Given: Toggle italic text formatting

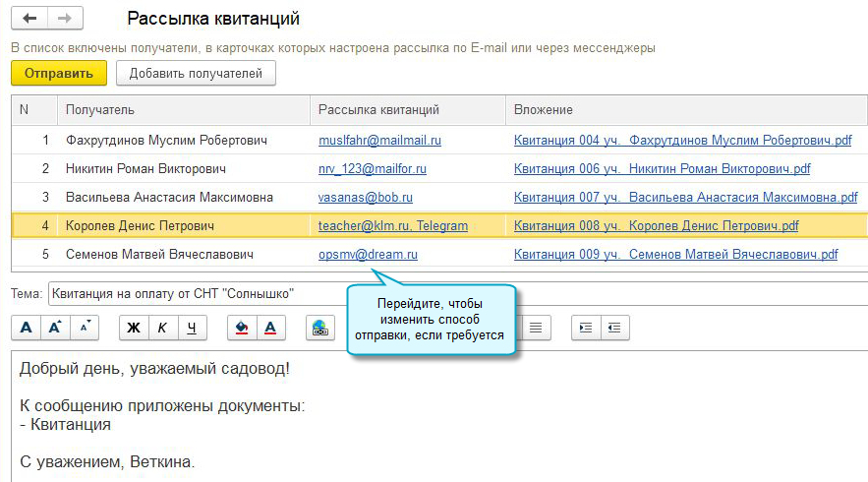Looking at the screenshot, I should point(162,328).
